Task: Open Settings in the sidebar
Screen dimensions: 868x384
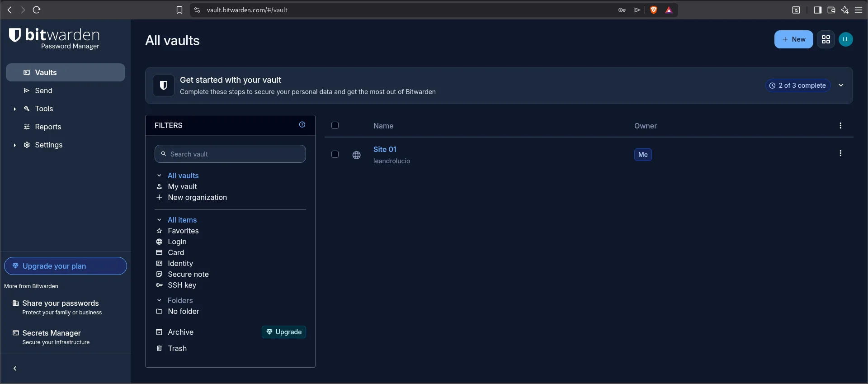Action: click(48, 145)
